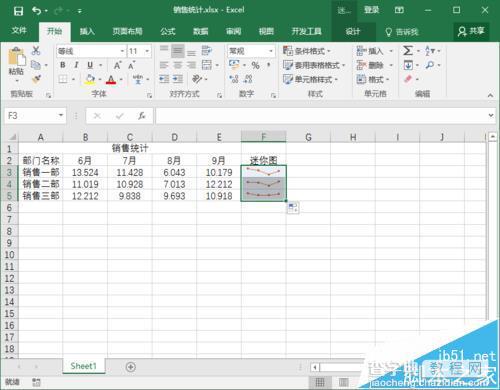Open the number format dropdown

coord(271,51)
